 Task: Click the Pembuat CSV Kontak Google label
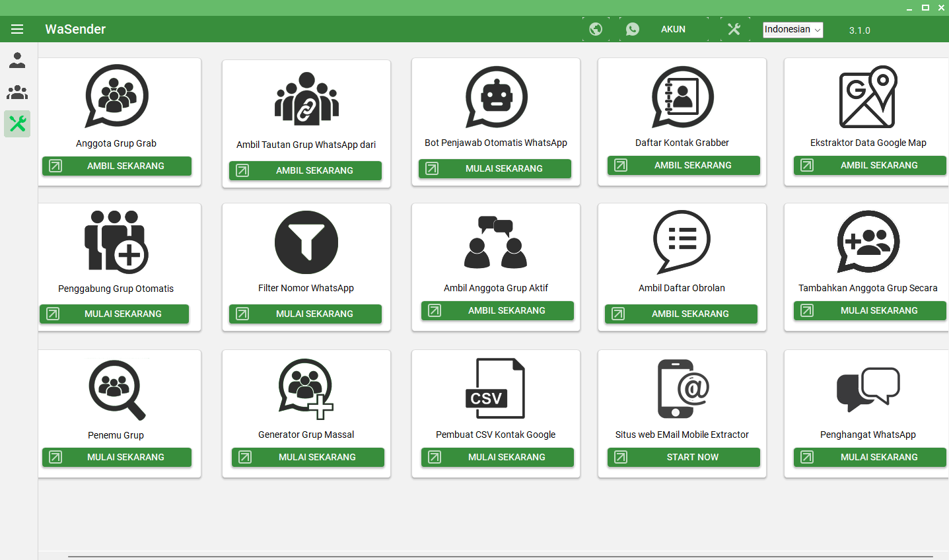(x=495, y=435)
